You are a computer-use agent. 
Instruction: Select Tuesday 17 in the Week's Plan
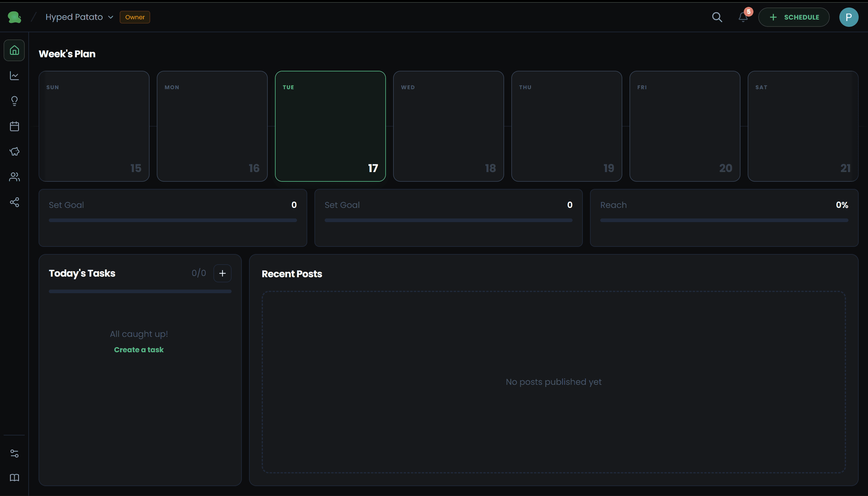[x=330, y=126]
